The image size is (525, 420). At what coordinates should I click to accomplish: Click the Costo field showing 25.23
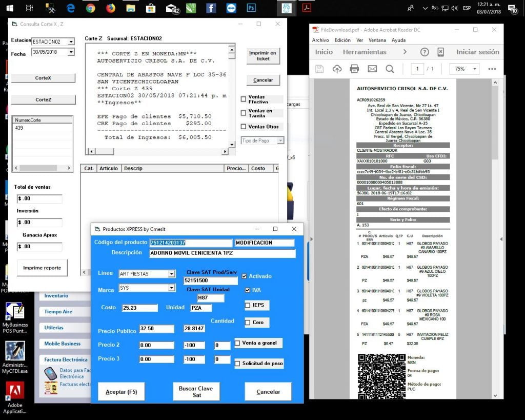click(x=139, y=308)
